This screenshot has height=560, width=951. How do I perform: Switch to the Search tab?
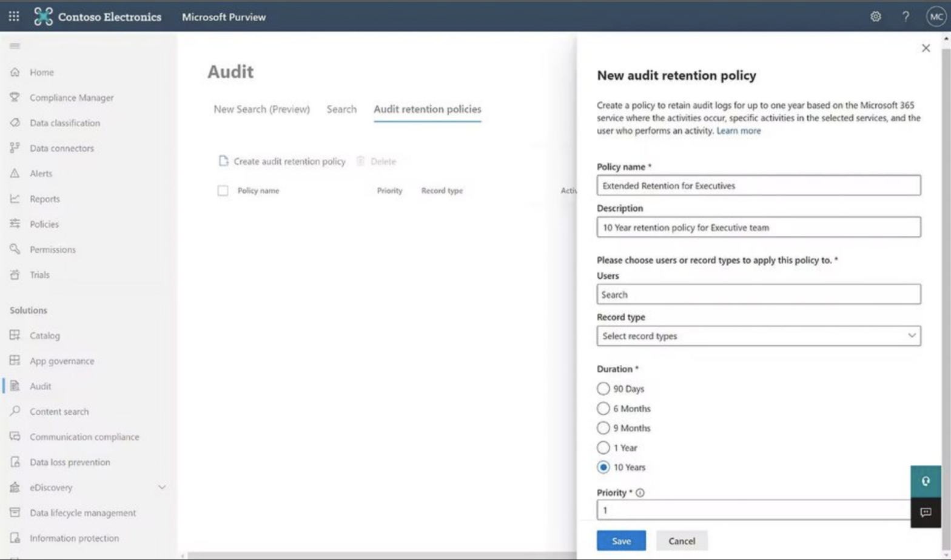341,109
